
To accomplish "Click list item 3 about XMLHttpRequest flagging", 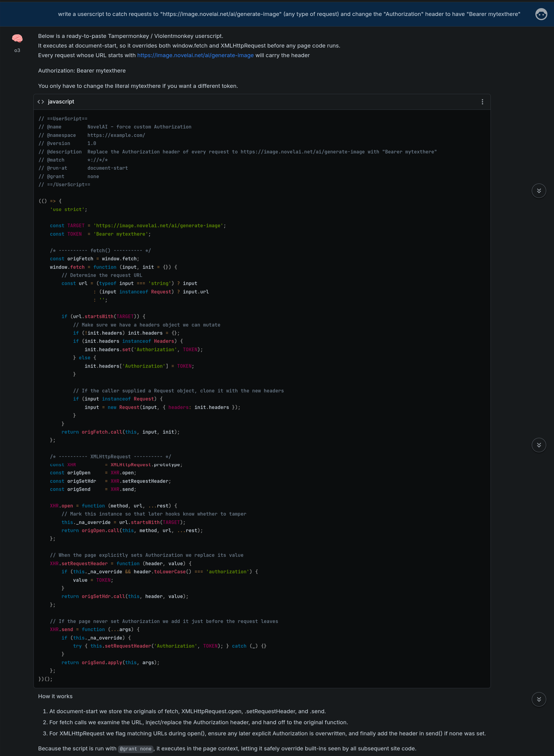I will (x=268, y=733).
